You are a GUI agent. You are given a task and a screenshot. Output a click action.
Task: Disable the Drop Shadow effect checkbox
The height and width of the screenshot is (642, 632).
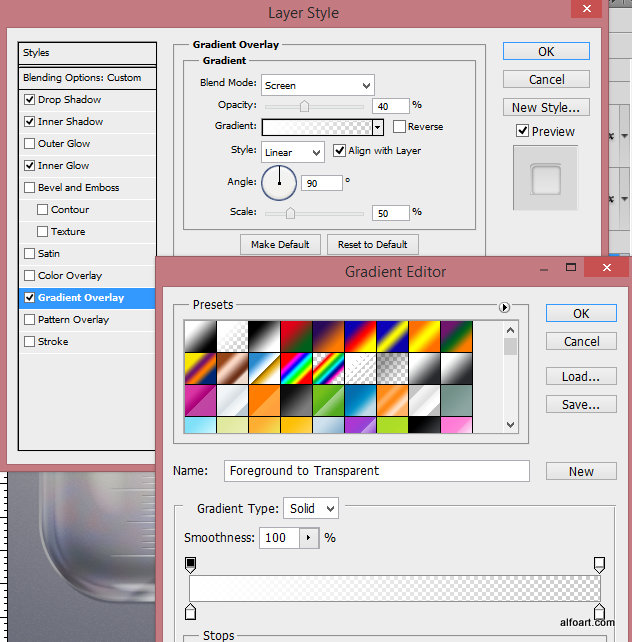click(x=29, y=100)
